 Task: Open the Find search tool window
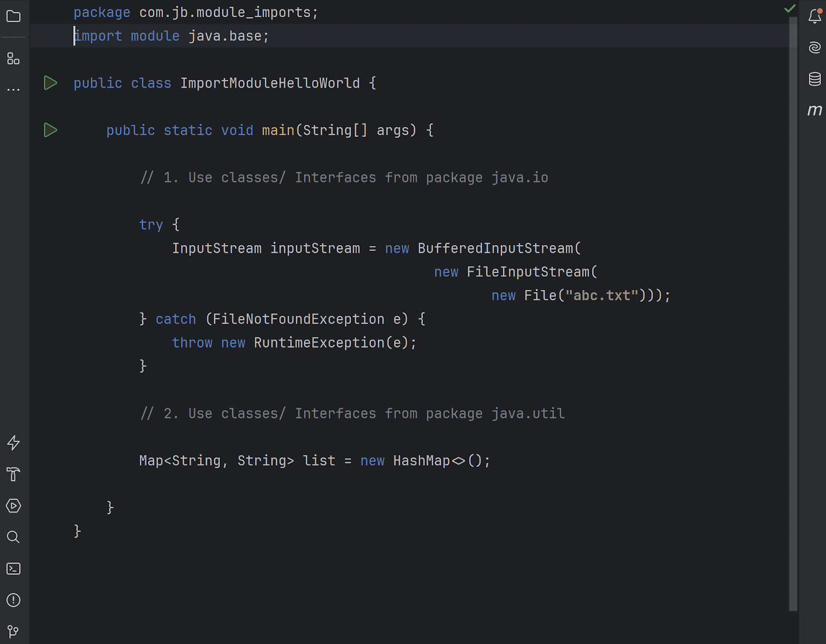pyautogui.click(x=13, y=537)
